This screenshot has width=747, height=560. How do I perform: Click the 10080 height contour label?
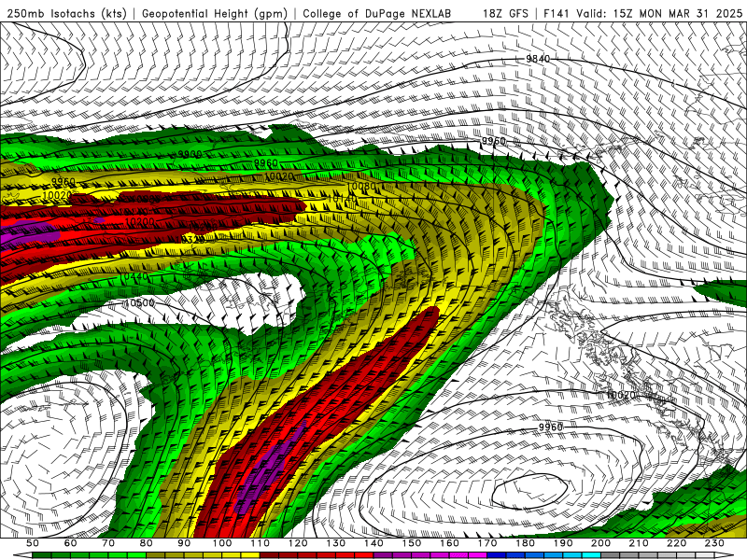point(361,186)
